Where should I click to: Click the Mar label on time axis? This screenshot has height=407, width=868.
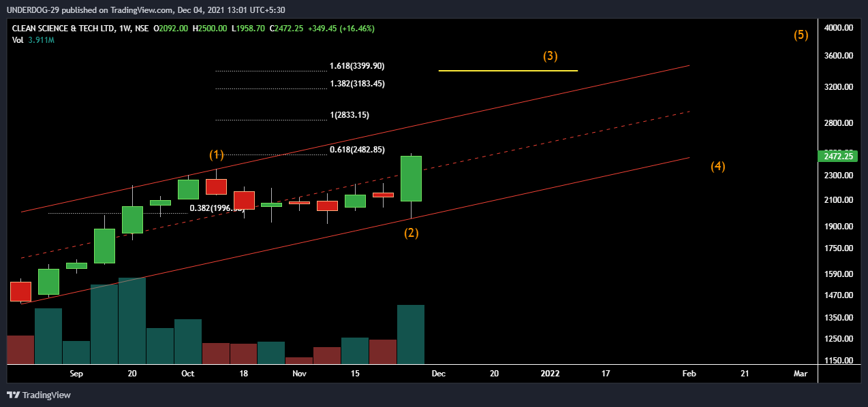[x=801, y=374]
